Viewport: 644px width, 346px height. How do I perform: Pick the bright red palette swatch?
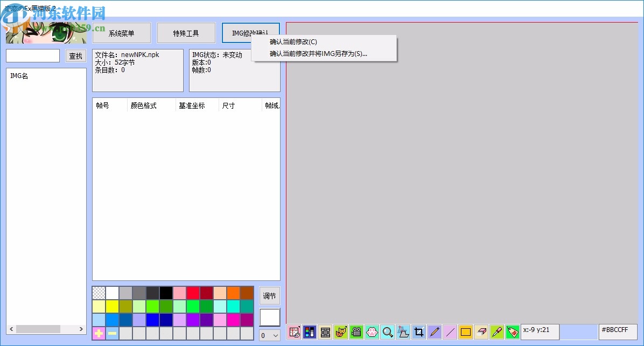click(x=193, y=293)
